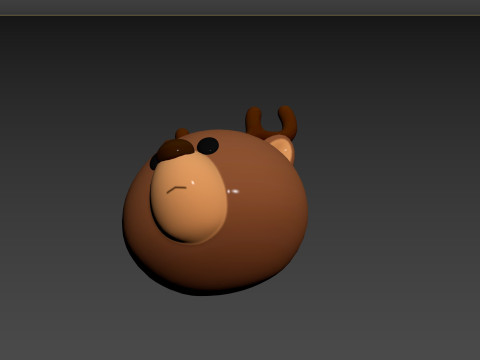Select the light tan muzzle sphere
This screenshot has height=360, width=480.
click(x=189, y=199)
